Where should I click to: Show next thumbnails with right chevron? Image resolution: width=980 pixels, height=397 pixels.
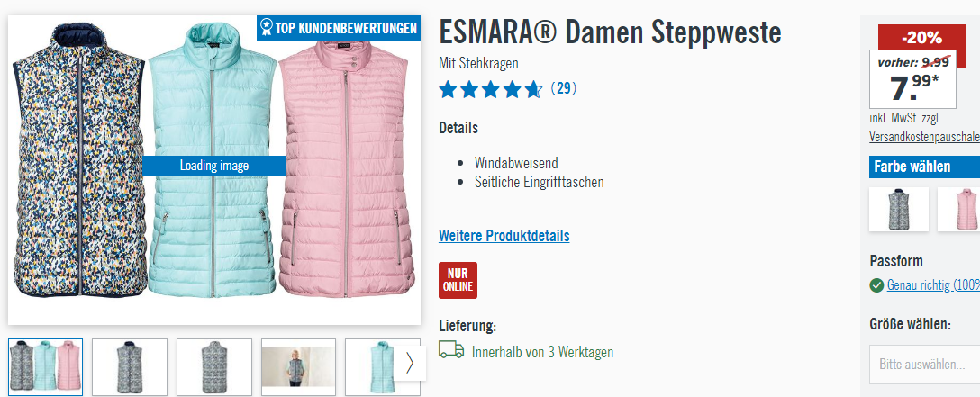pos(410,364)
